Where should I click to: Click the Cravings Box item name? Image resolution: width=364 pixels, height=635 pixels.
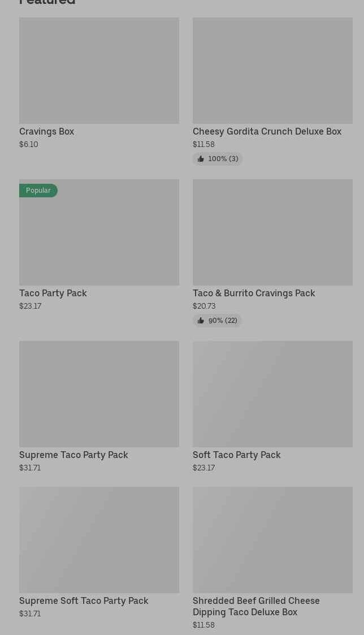click(x=47, y=131)
